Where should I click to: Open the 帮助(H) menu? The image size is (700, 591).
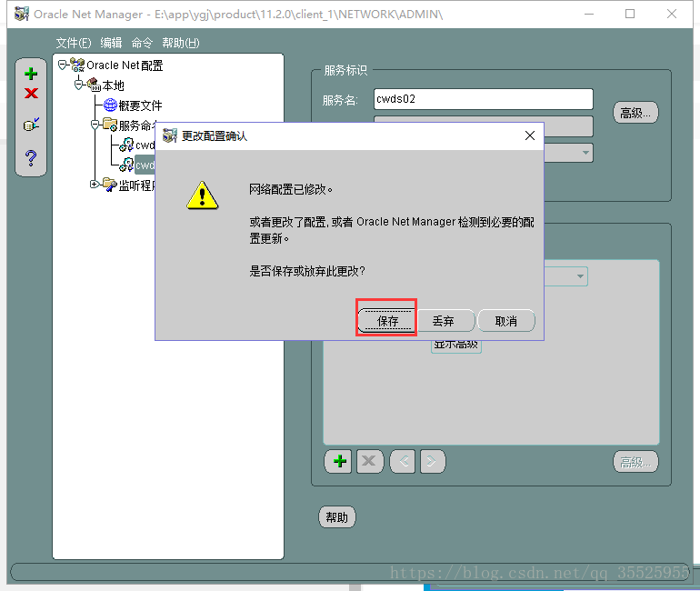click(180, 43)
